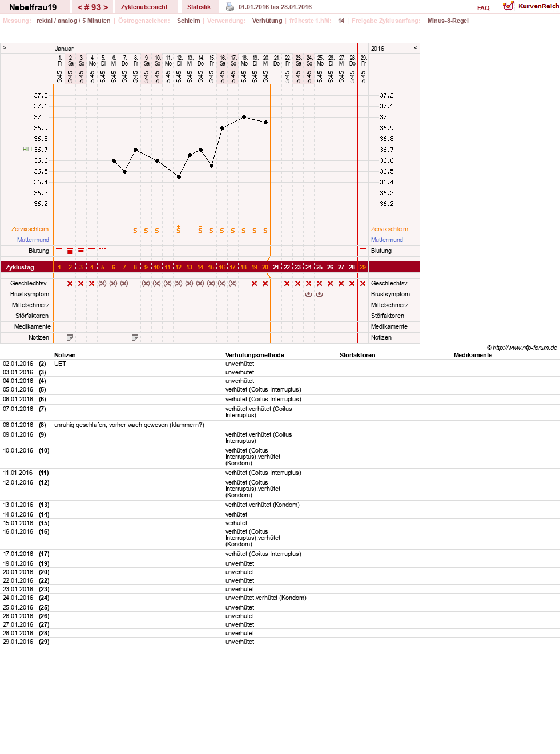560x754 pixels.
Task: Open the Nebelfrau19 profile tab
Action: coord(33,7)
